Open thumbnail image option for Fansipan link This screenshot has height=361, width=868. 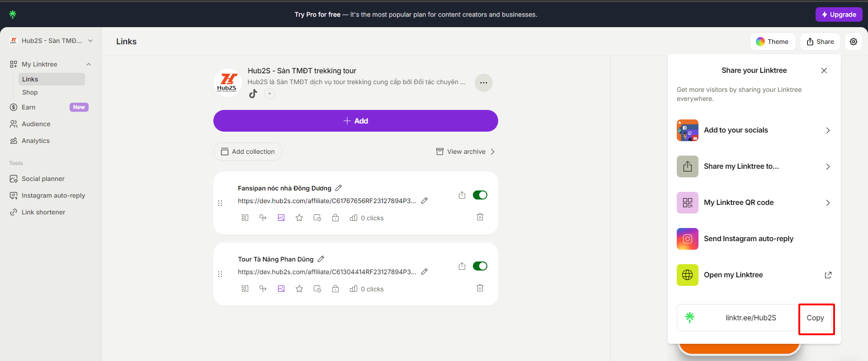pos(281,218)
